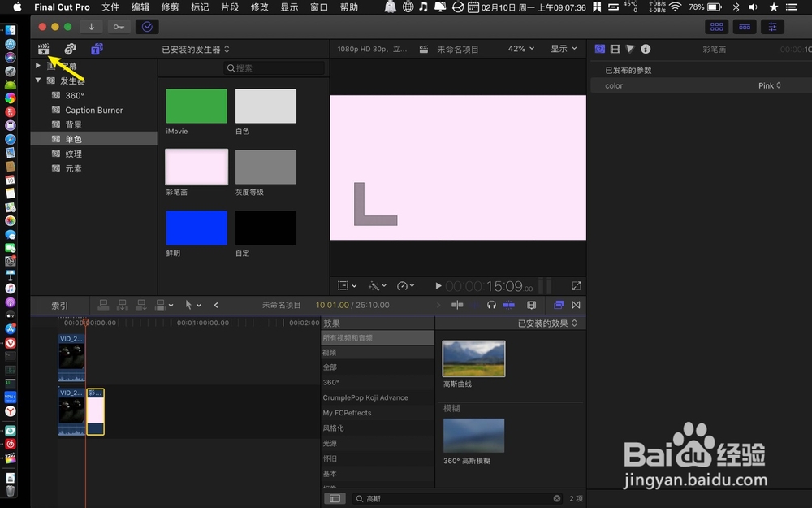The width and height of the screenshot is (812, 508).
Task: Select the 灰度等级 generator thumbnail
Action: pos(266,167)
